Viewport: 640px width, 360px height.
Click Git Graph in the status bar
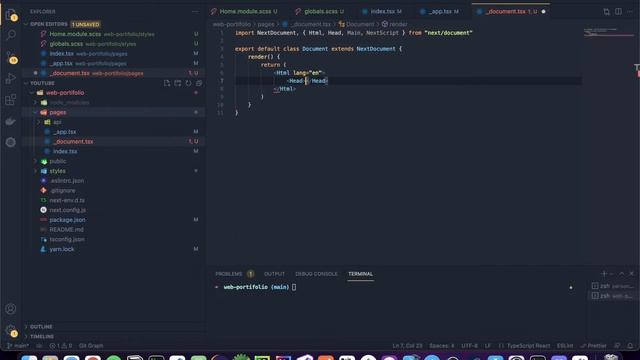click(91, 346)
